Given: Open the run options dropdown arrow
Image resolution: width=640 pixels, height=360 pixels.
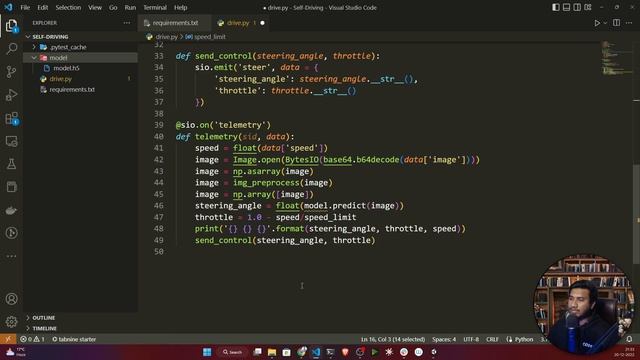Looking at the screenshot, I should tap(605, 23).
